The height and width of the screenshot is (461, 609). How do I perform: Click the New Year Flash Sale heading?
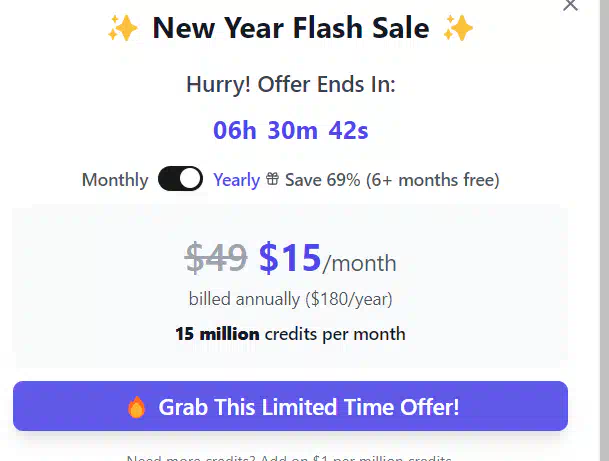[x=290, y=29]
